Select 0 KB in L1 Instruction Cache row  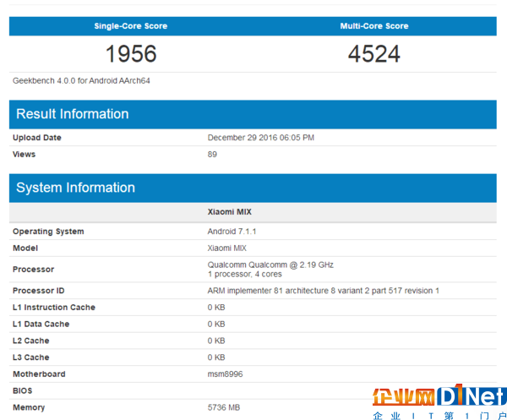216,307
